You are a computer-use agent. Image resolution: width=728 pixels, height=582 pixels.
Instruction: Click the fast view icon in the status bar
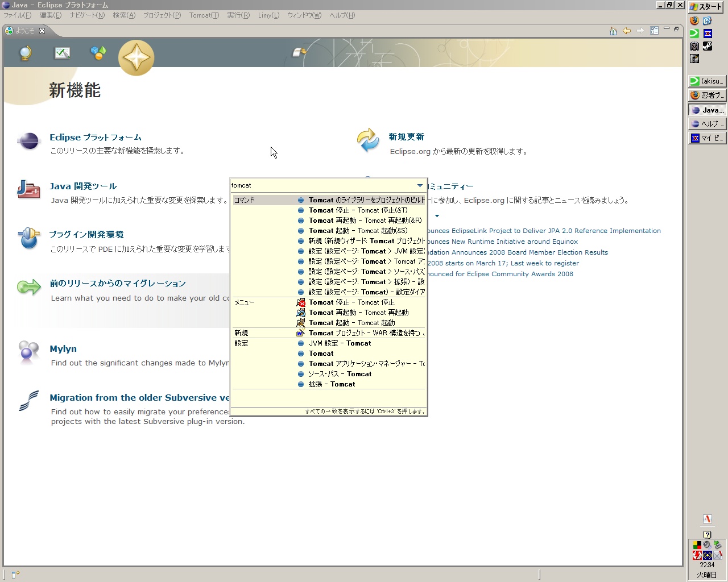15,575
